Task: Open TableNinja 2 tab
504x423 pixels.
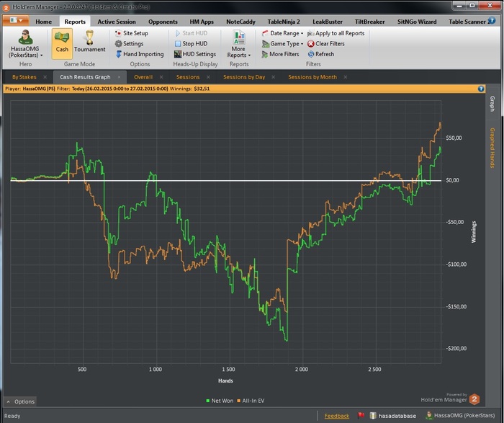Action: 284,22
